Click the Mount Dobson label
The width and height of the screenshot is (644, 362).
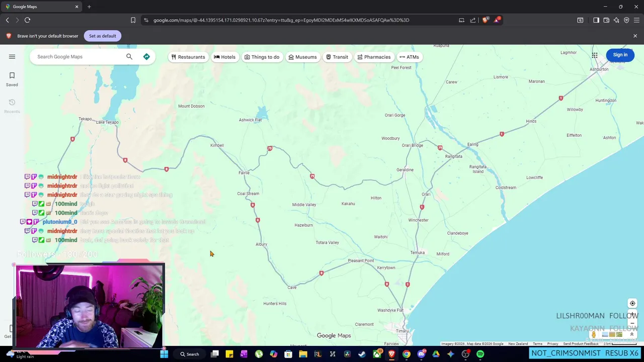click(x=191, y=106)
